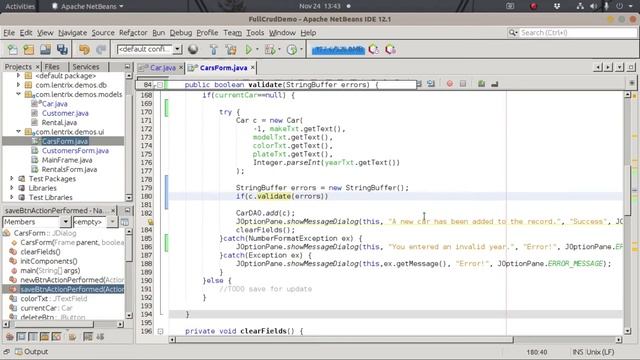Open the default config dropdown

pos(149,49)
